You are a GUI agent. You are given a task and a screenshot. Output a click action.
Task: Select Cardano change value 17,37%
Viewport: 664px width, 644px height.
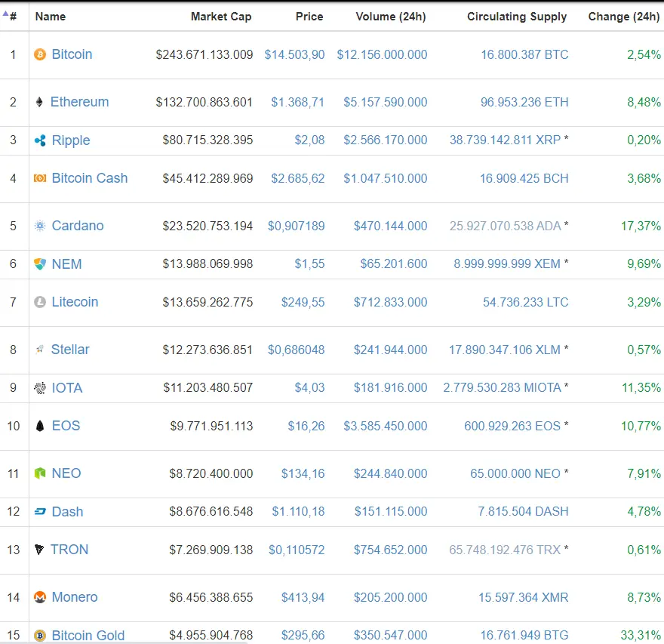click(x=641, y=226)
